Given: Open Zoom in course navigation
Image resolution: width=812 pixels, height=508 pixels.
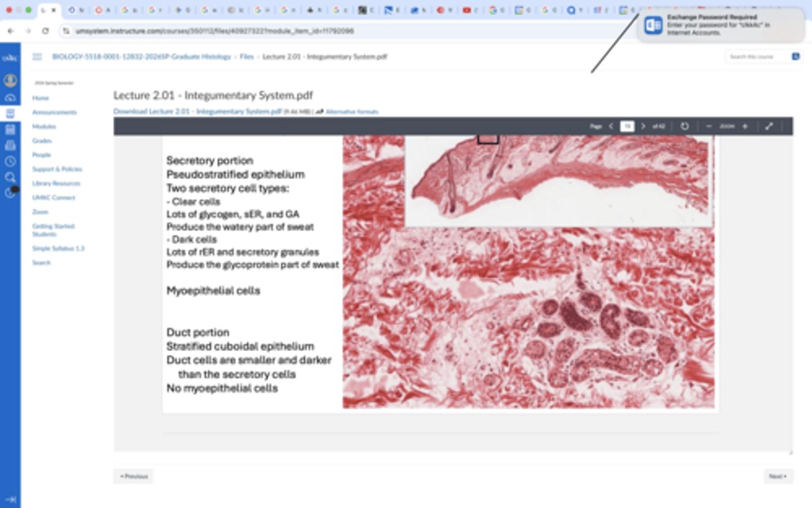Looking at the screenshot, I should 40,212.
